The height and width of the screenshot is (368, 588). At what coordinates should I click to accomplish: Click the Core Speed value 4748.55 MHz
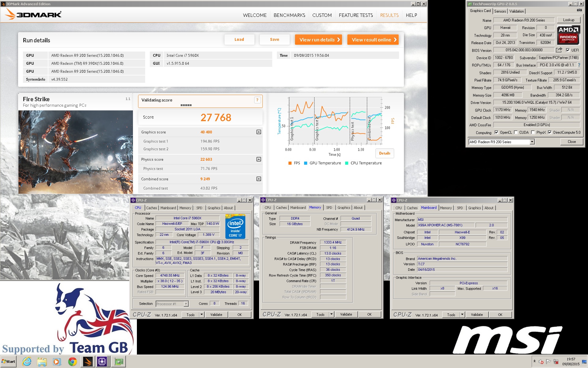[170, 275]
